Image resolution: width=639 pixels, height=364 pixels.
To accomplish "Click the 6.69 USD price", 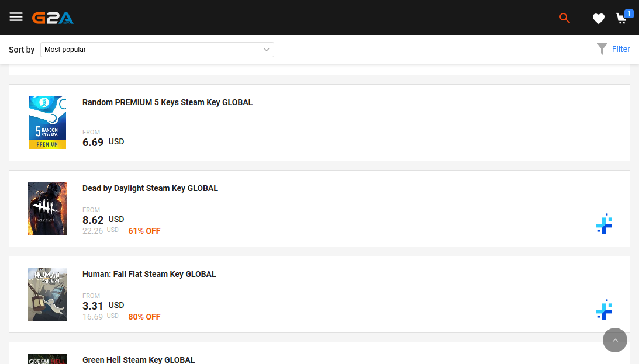I will tap(103, 142).
